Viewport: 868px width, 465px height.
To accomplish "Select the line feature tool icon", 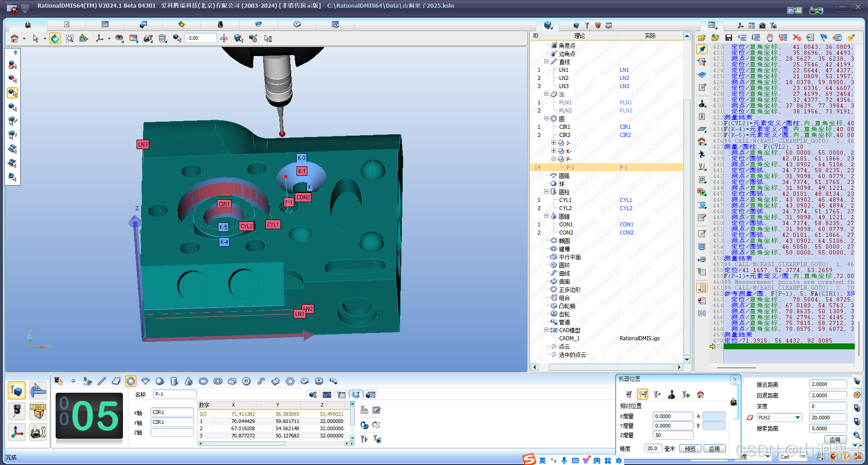I will (102, 381).
